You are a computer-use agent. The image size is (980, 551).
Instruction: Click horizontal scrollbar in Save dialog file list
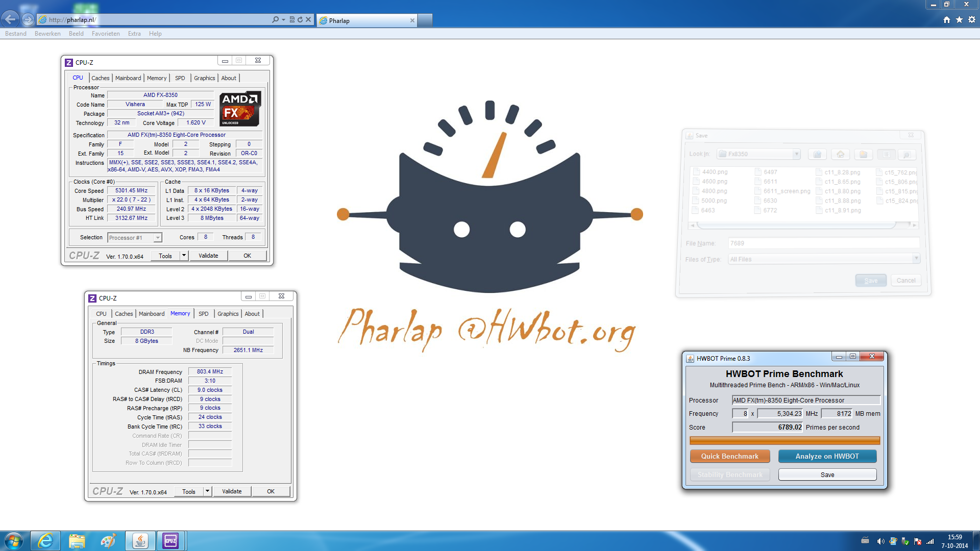803,225
